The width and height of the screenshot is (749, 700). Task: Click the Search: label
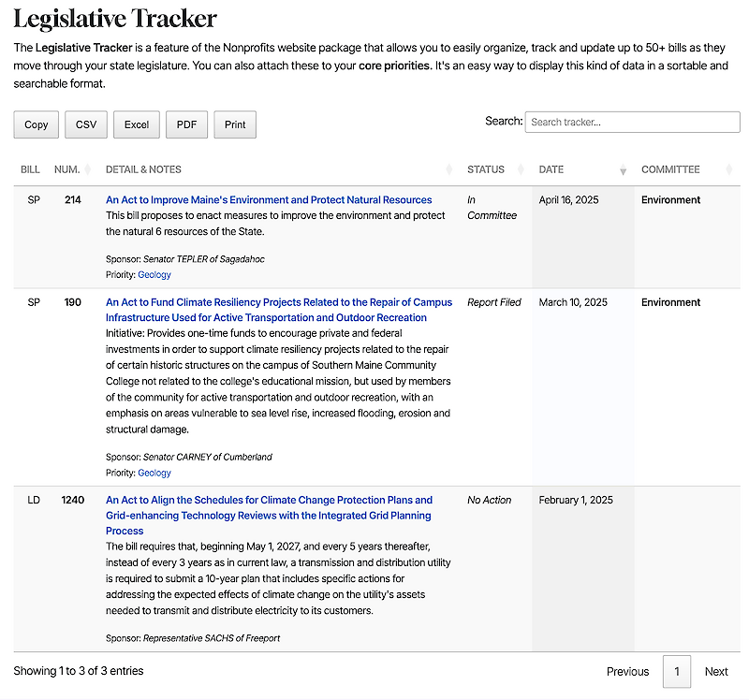point(504,122)
